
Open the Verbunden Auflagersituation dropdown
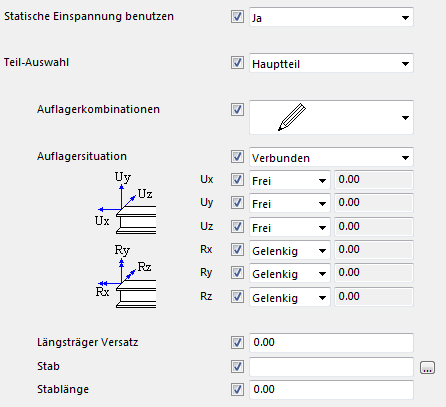coord(331,157)
